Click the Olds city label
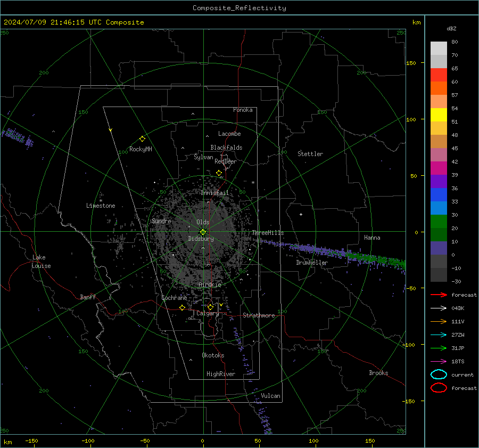479x448 pixels. click(x=203, y=222)
